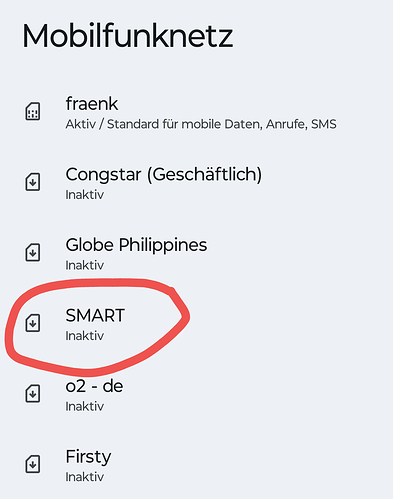
Task: Click the 'Inaktiv' text below o2 - de
Action: point(85,407)
